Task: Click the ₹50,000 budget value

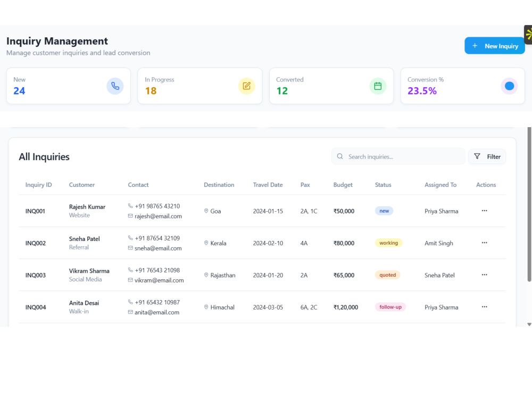Action: (344, 211)
